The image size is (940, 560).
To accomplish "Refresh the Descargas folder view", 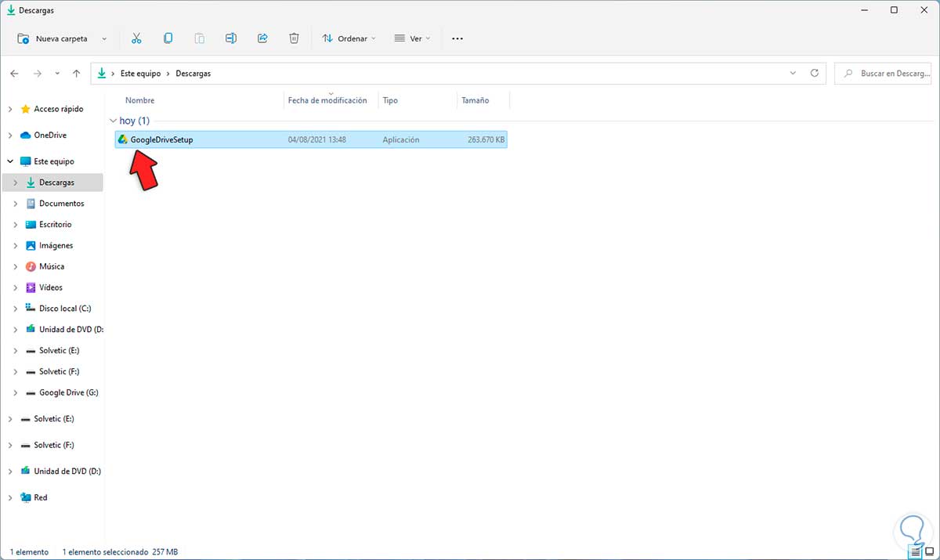I will (x=815, y=73).
